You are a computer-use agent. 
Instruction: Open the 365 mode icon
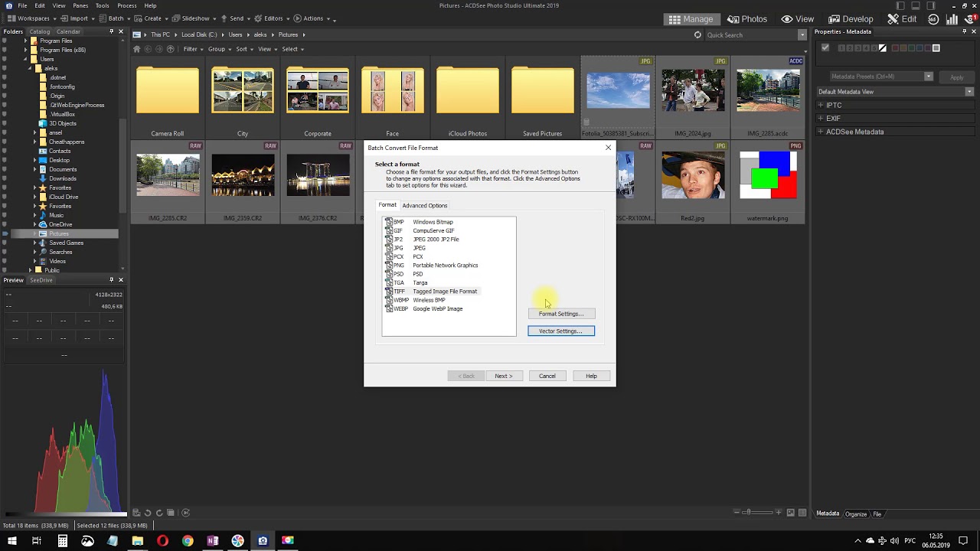933,19
